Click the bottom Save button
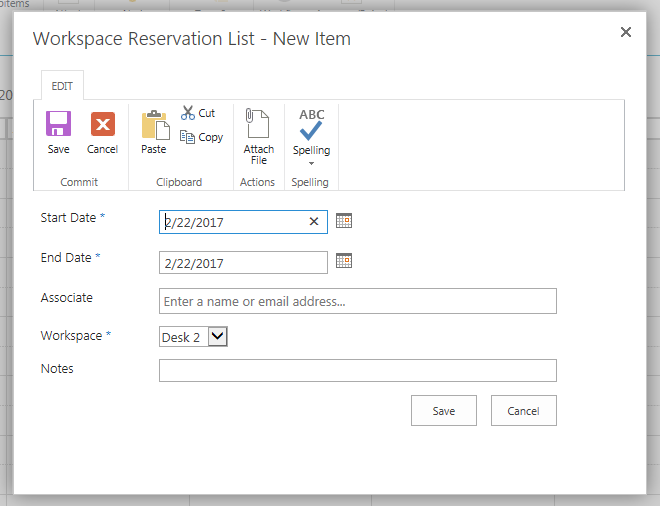This screenshot has height=506, width=660. coord(444,410)
